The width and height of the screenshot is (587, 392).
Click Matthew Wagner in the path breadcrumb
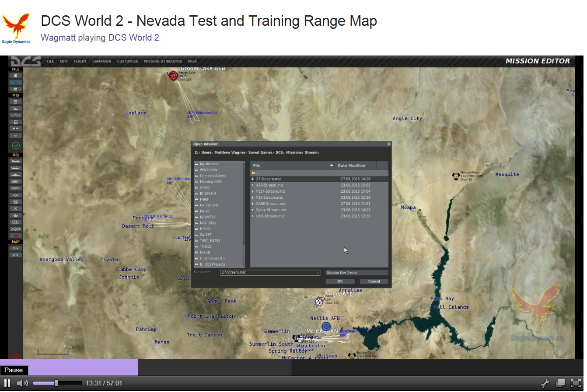[x=230, y=153]
